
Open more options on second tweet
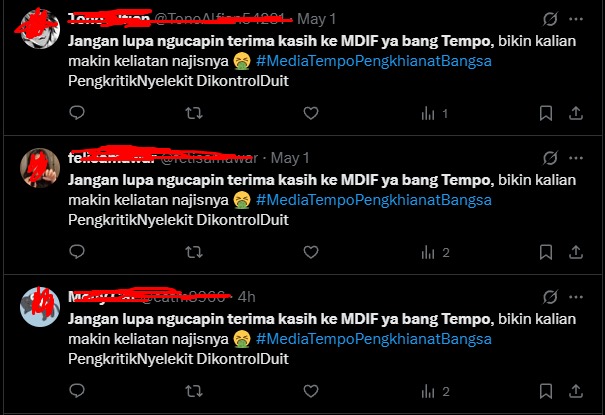point(576,158)
